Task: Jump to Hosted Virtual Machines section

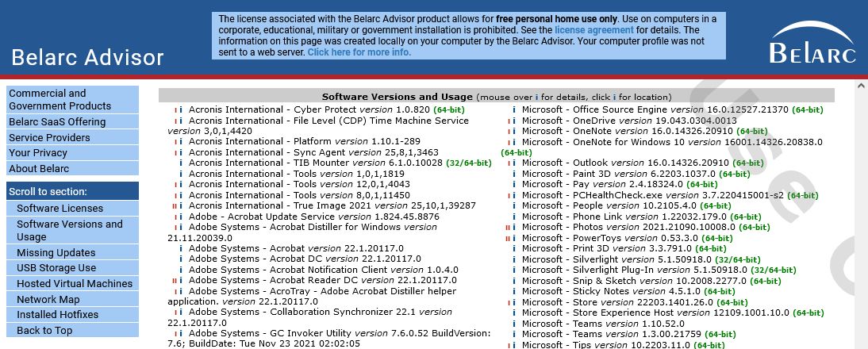Action: click(x=72, y=283)
